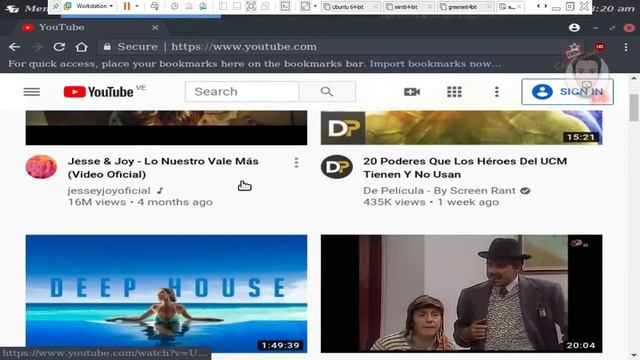
Task: Go back in the browser
Action: (x=15, y=47)
